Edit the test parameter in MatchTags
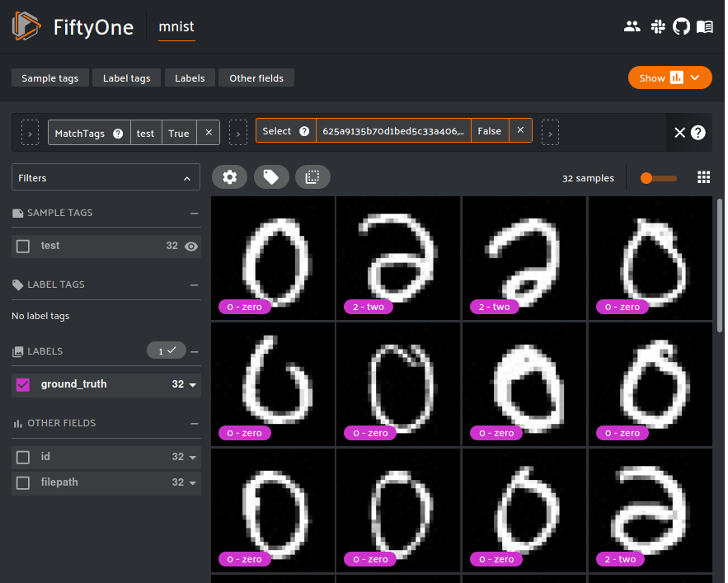The height and width of the screenshot is (583, 728). click(x=145, y=134)
